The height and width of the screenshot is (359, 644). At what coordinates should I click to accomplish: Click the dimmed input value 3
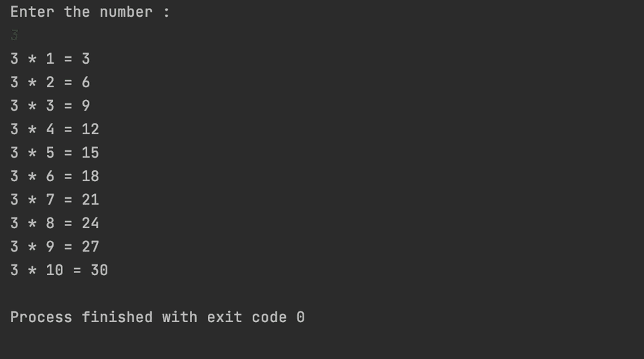(14, 36)
